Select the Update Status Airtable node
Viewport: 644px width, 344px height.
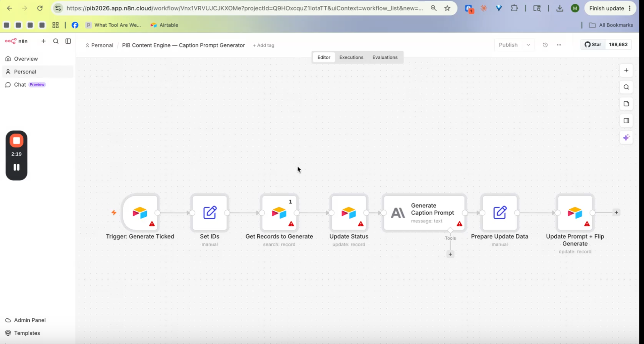349,213
